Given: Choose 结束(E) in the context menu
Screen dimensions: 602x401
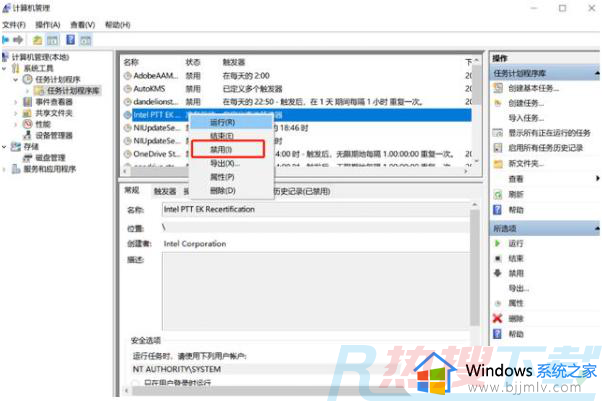Looking at the screenshot, I should (232, 136).
